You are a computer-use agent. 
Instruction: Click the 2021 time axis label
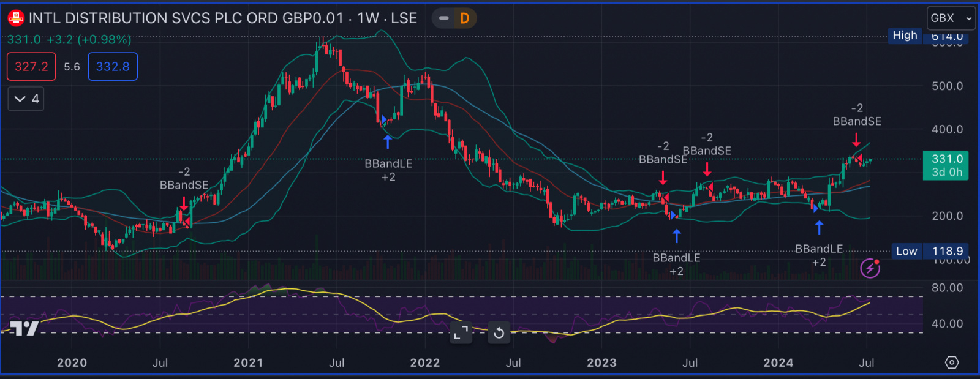[x=248, y=362]
